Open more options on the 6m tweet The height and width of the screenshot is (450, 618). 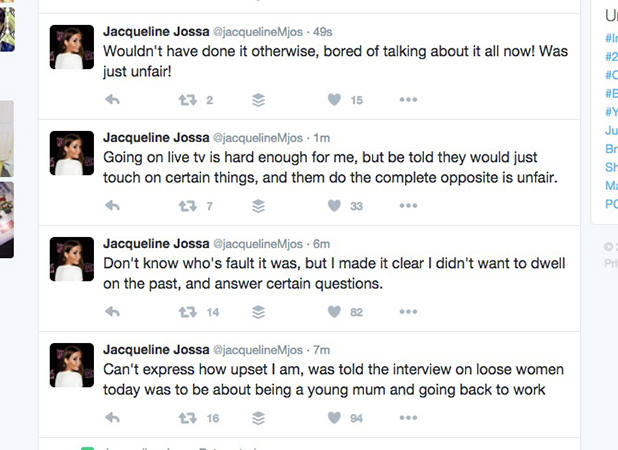point(408,312)
